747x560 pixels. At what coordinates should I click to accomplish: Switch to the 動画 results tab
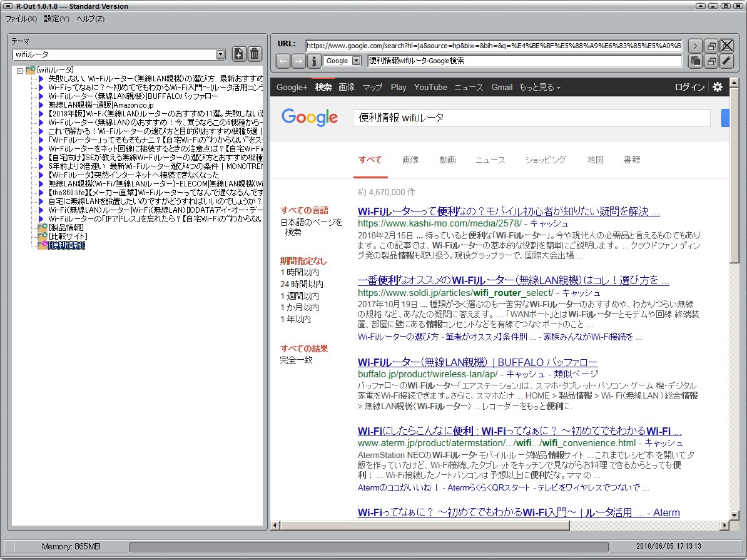(x=447, y=160)
